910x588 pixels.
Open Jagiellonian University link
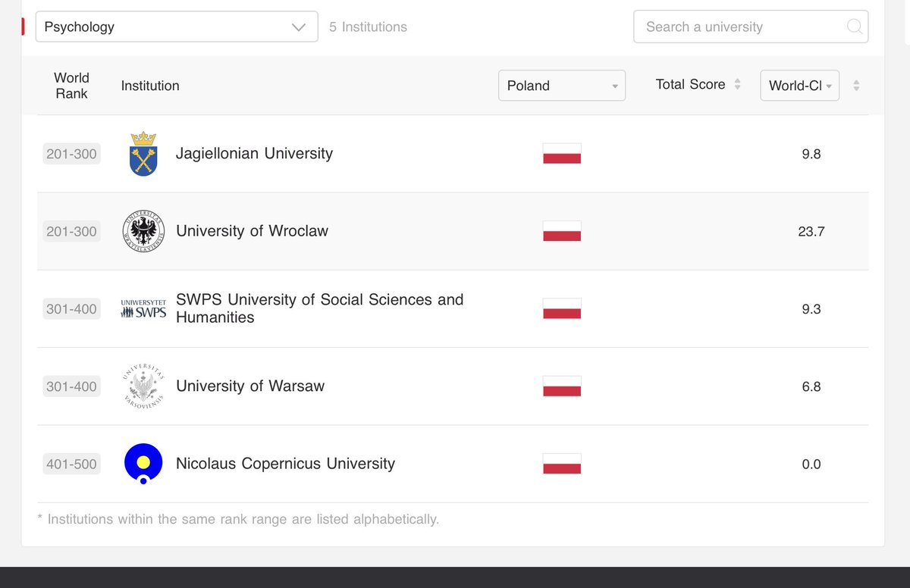tap(254, 154)
